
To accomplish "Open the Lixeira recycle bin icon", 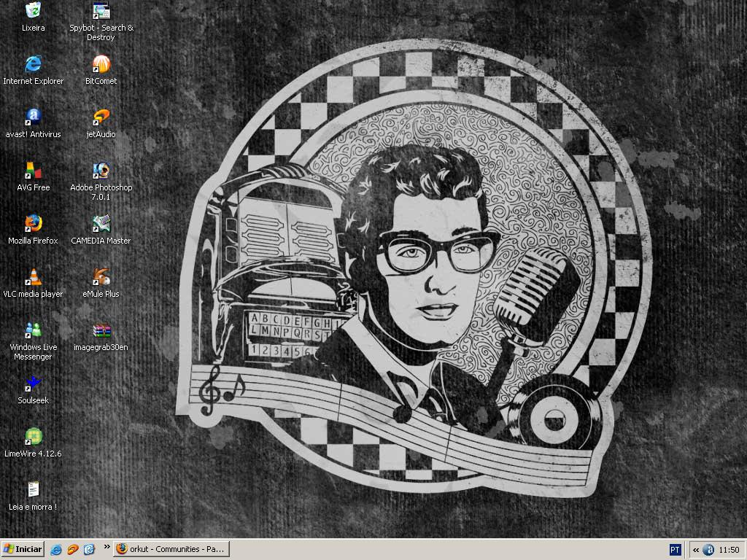I will coord(33,11).
